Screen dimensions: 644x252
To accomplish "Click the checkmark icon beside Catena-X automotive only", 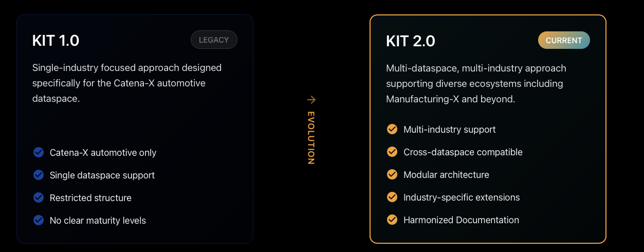I will click(39, 152).
